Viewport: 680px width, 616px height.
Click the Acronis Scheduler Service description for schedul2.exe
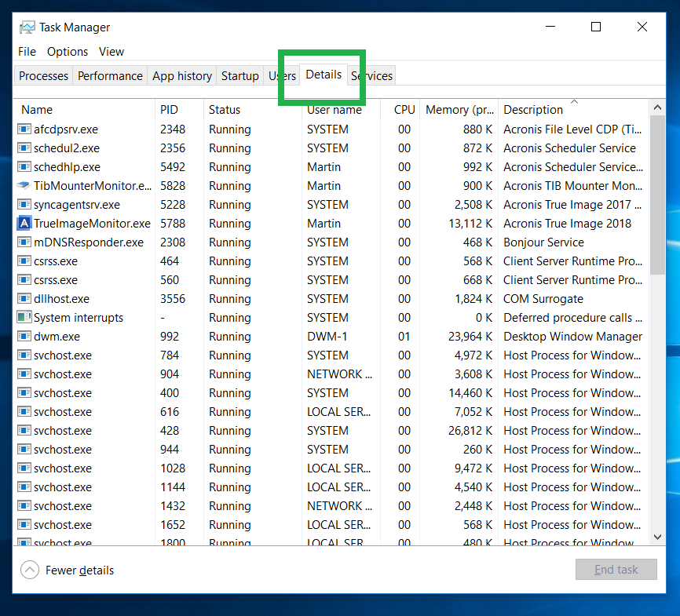[x=569, y=148]
